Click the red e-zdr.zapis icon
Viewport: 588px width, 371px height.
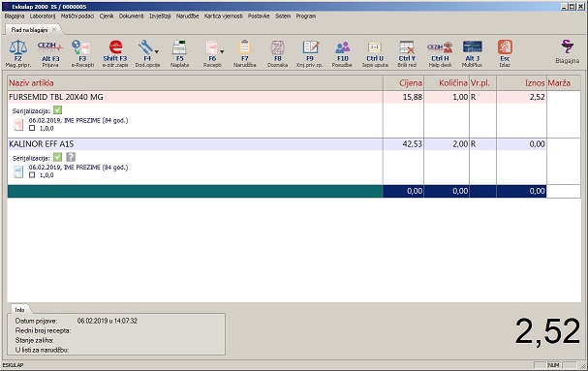pyautogui.click(x=115, y=47)
